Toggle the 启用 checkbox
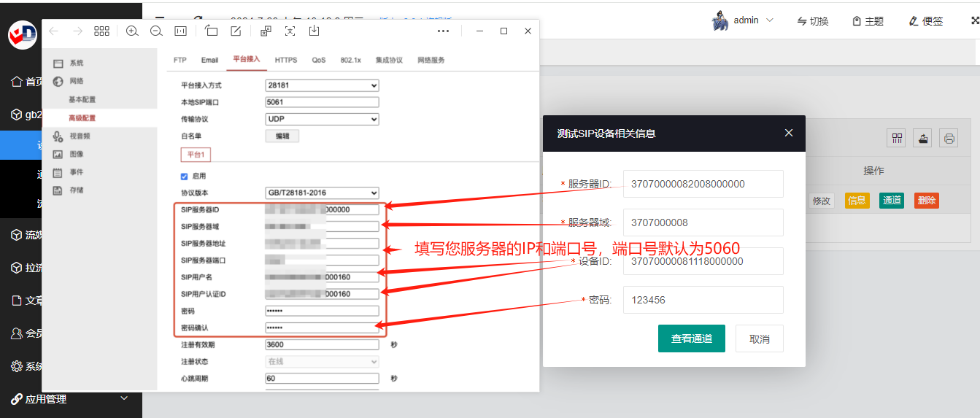Screen dimensions: 980x418 click(x=184, y=176)
